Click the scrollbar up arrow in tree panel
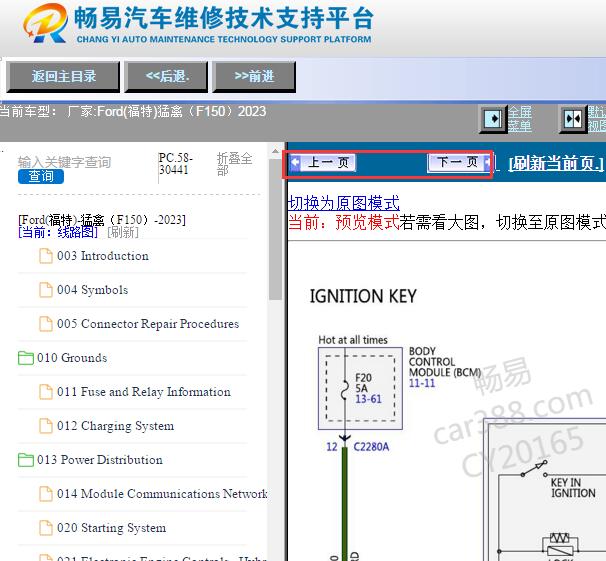Image resolution: width=606 pixels, height=561 pixels. tap(276, 151)
